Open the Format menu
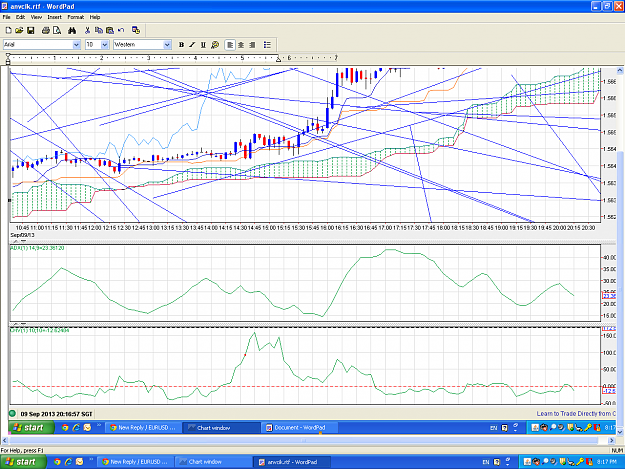The image size is (625, 469). (76, 17)
